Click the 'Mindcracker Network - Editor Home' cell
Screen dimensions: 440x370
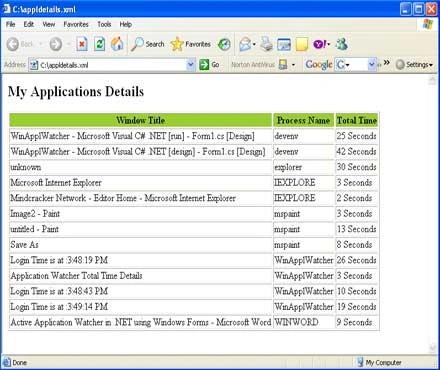(x=141, y=198)
